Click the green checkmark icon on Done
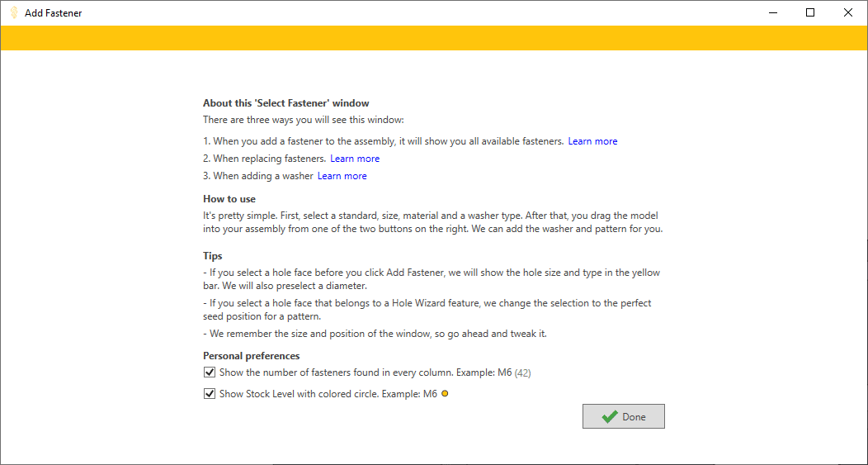The image size is (868, 465). (x=610, y=417)
